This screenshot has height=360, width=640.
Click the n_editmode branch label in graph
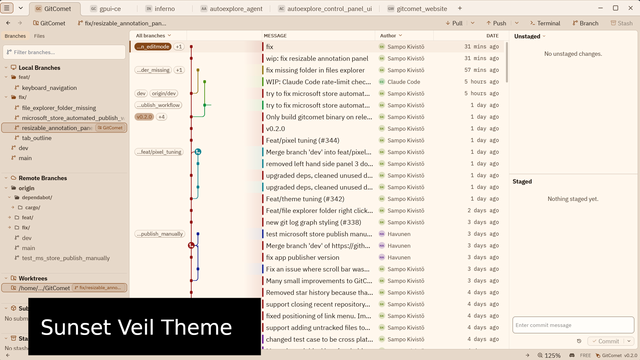[153, 47]
